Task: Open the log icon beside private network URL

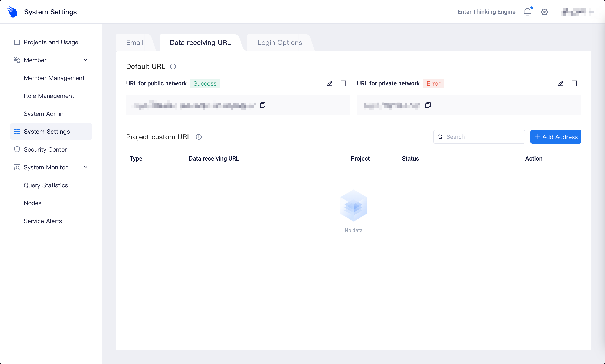Action: pyautogui.click(x=574, y=84)
